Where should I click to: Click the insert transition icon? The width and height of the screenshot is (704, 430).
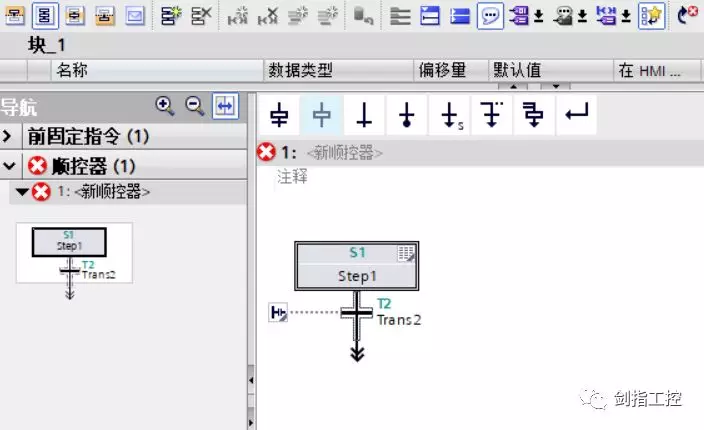click(x=364, y=116)
